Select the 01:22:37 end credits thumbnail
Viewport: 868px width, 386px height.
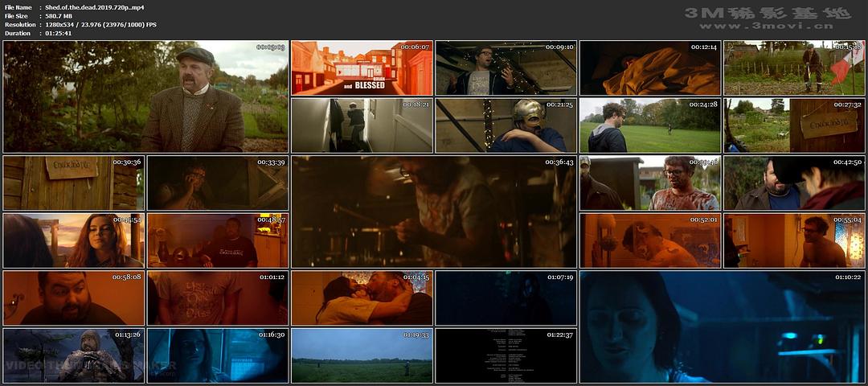click(x=506, y=355)
